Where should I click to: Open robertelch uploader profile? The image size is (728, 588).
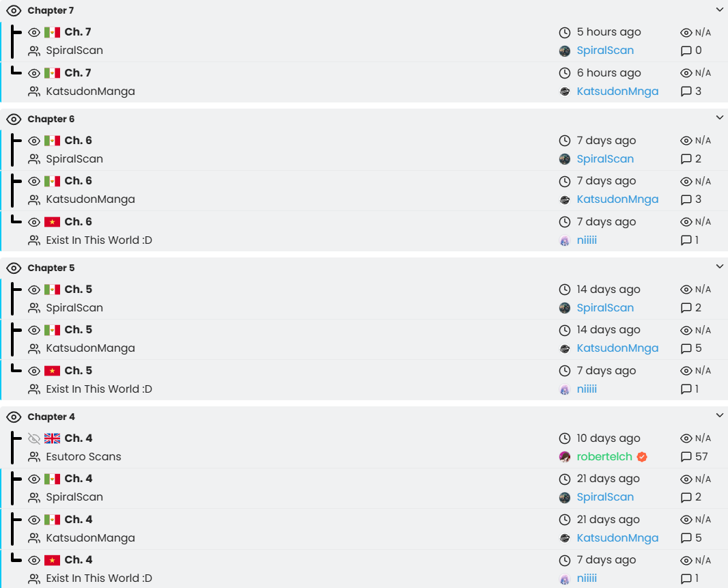tap(604, 457)
